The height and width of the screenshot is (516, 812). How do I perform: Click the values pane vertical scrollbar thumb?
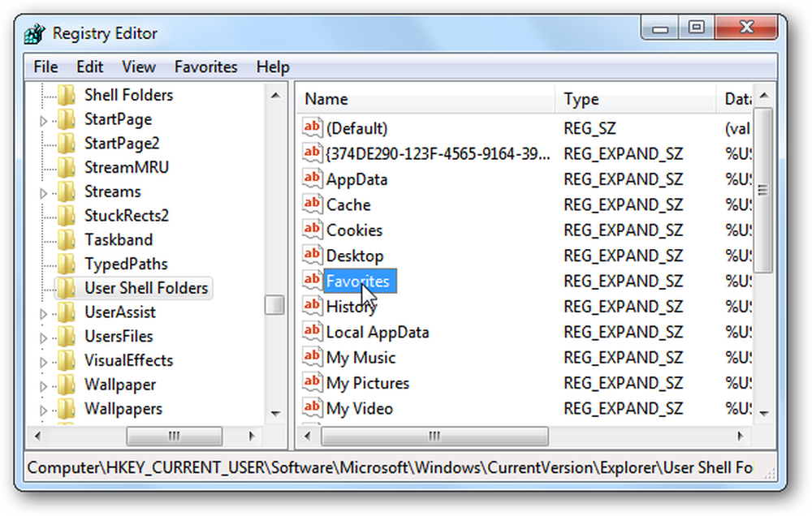762,190
